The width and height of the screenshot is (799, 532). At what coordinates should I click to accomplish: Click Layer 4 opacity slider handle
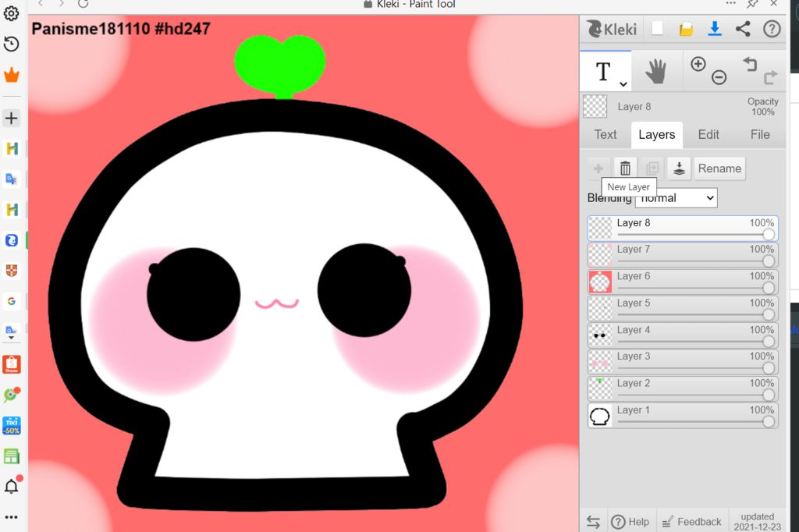(x=769, y=342)
